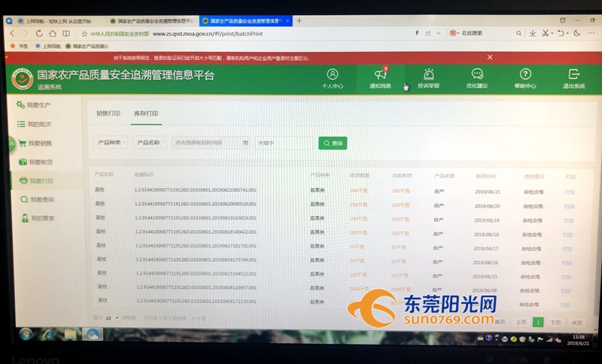Image resolution: width=602 pixels, height=364 pixels.
Task: Select 我要生产 in the sidebar
Action: (38, 105)
